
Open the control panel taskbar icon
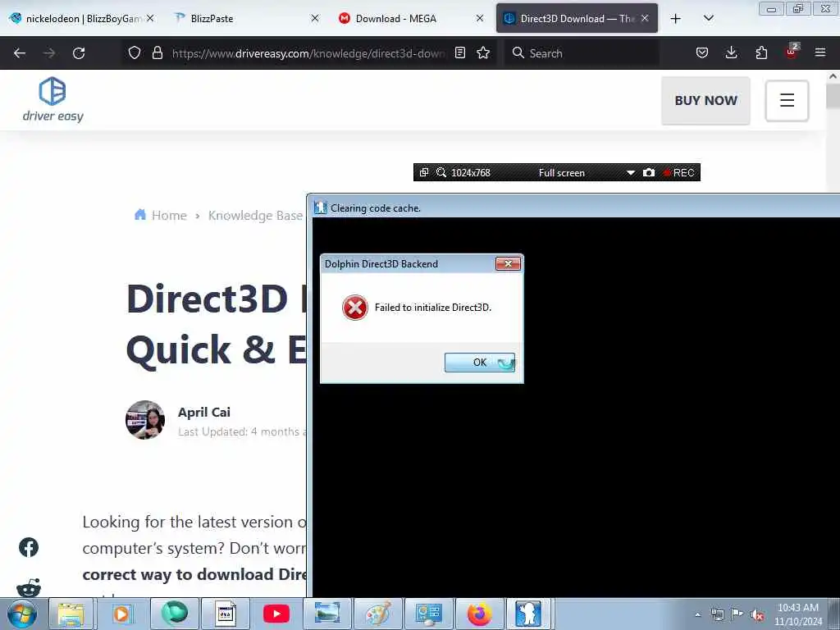(428, 614)
